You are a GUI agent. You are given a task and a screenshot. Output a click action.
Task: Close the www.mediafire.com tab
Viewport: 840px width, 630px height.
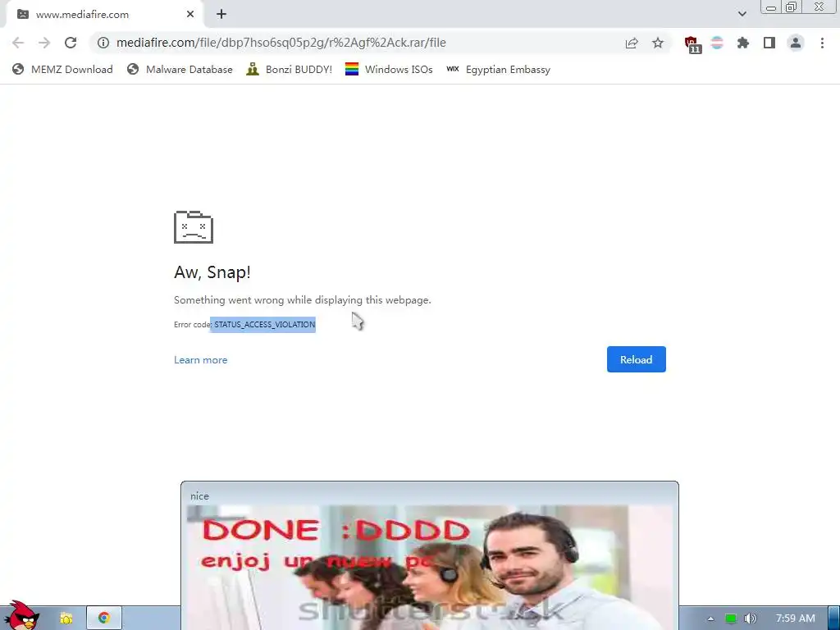pyautogui.click(x=190, y=15)
